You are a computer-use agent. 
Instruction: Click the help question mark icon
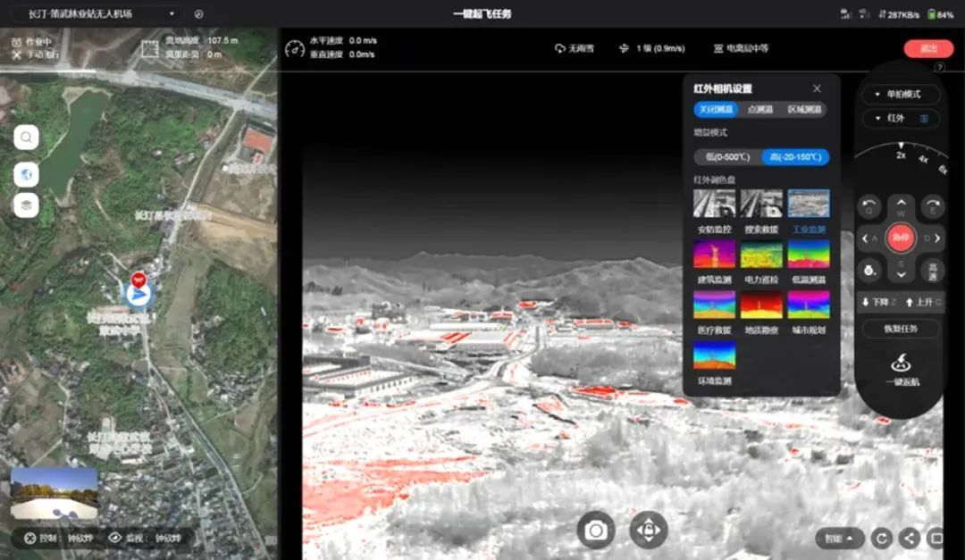pos(939,67)
